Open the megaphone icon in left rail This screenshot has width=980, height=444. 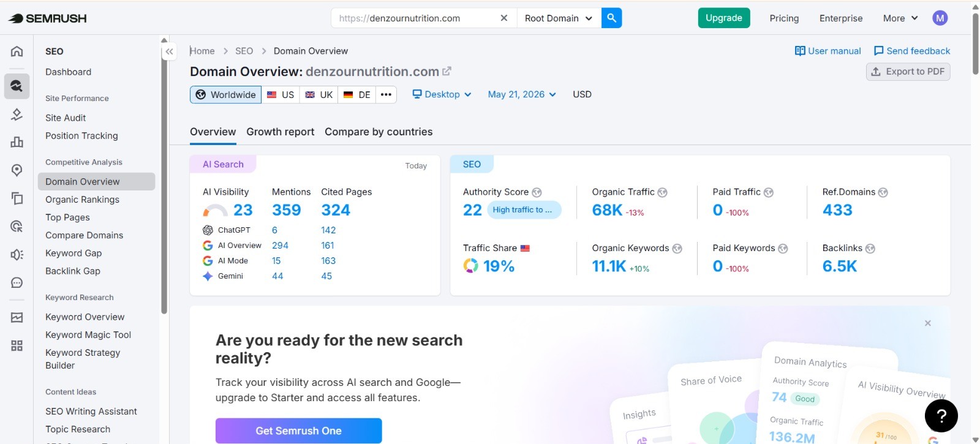tap(17, 254)
